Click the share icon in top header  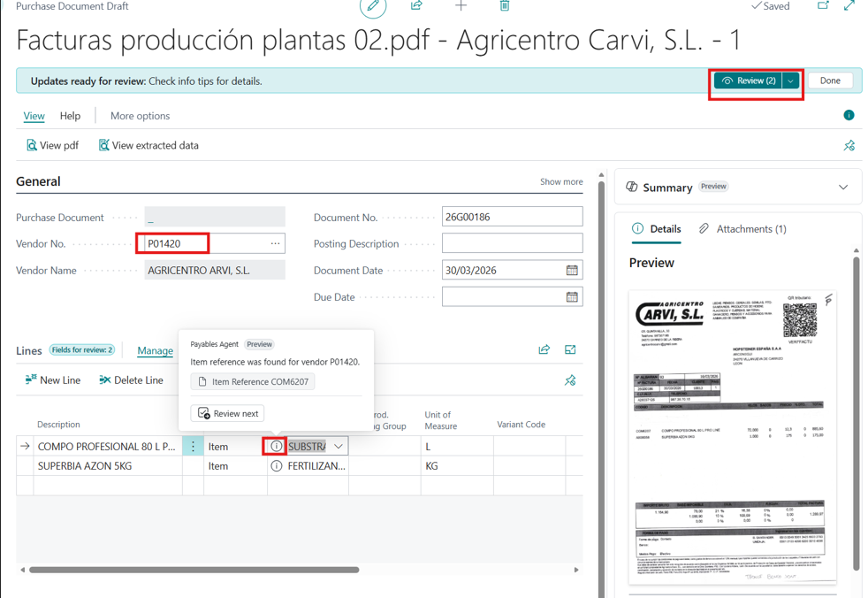pyautogui.click(x=417, y=5)
